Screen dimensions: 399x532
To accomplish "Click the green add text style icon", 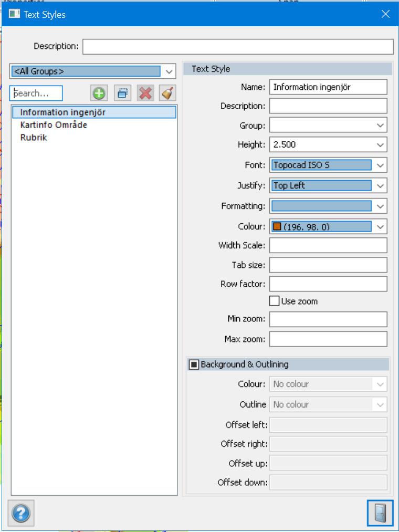I will coord(99,93).
